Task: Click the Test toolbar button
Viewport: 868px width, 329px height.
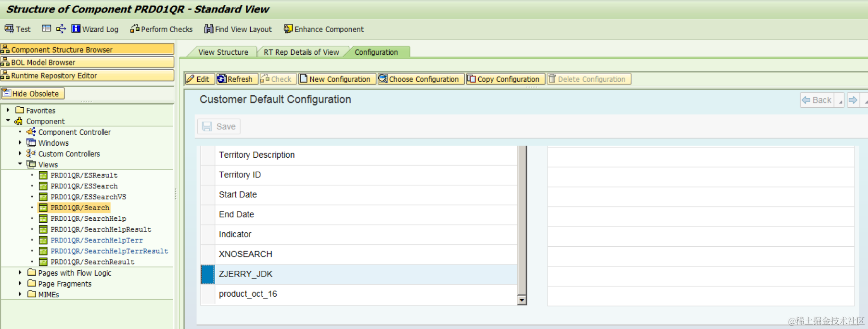Action: (x=17, y=29)
